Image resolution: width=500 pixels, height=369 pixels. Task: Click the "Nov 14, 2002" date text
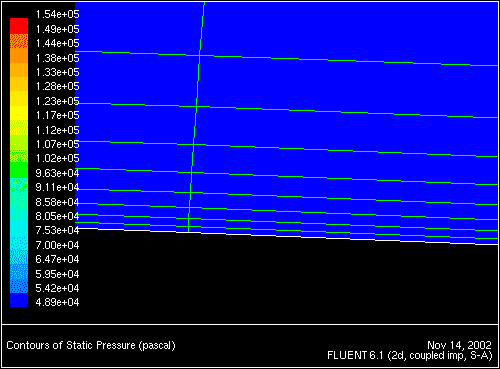[x=459, y=345]
